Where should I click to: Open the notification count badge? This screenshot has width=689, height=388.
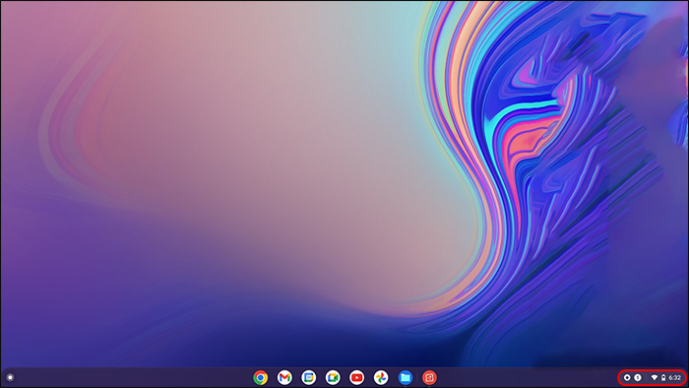(638, 377)
